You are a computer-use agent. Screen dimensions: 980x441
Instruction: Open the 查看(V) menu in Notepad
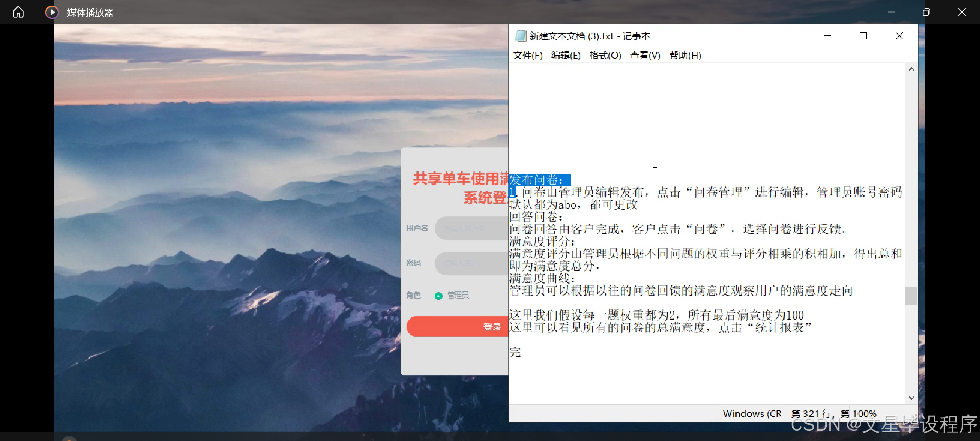click(x=645, y=55)
